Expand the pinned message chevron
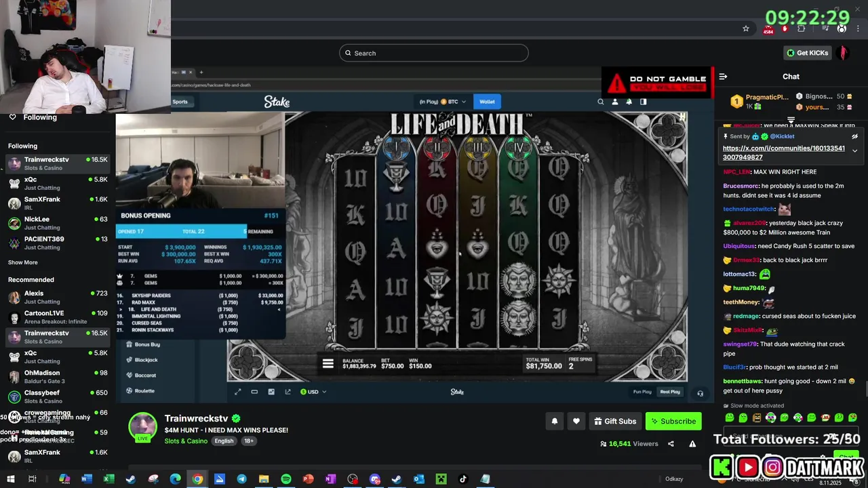 pyautogui.click(x=854, y=150)
